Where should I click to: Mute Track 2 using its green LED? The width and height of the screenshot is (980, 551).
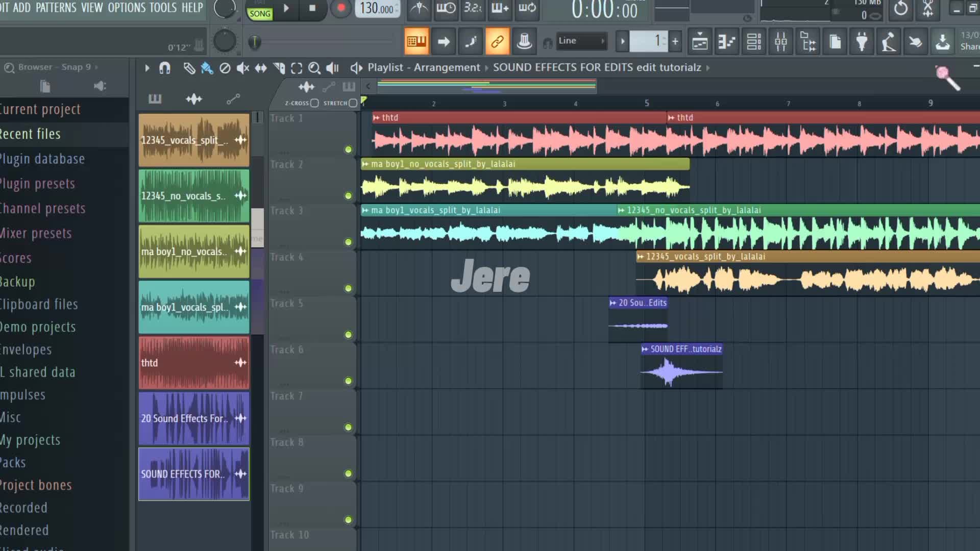[x=348, y=196]
